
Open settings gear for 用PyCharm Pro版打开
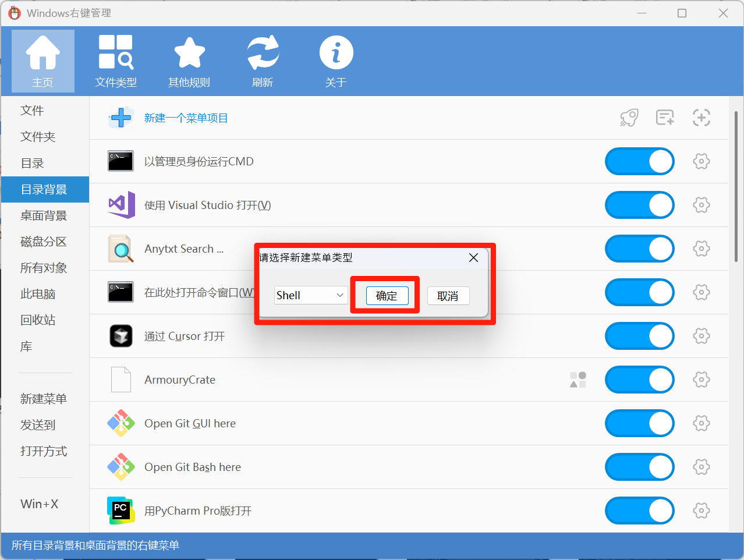[702, 511]
